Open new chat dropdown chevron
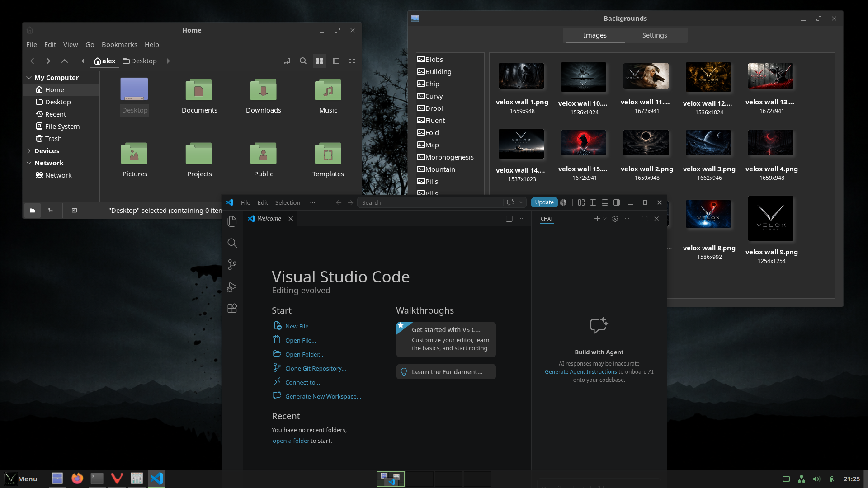This screenshot has width=868, height=488. coord(605,219)
